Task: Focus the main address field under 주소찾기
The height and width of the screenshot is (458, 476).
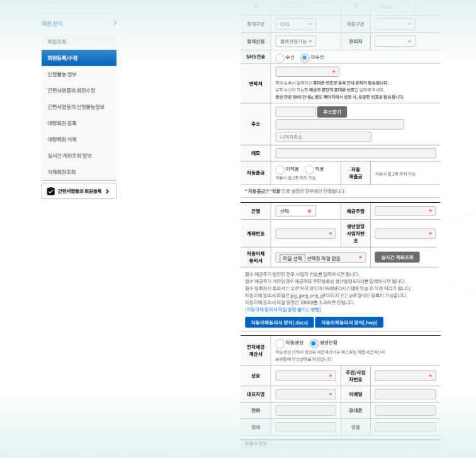Action: pyautogui.click(x=339, y=125)
